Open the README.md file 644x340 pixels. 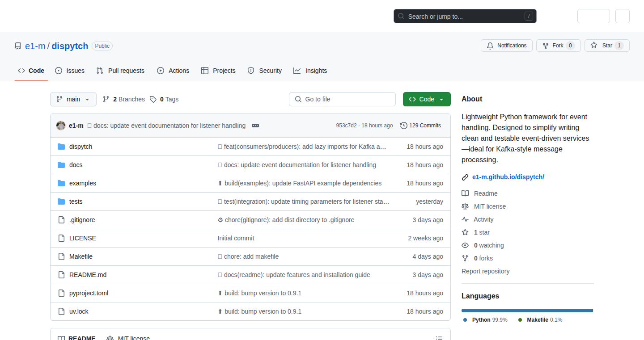(x=88, y=275)
